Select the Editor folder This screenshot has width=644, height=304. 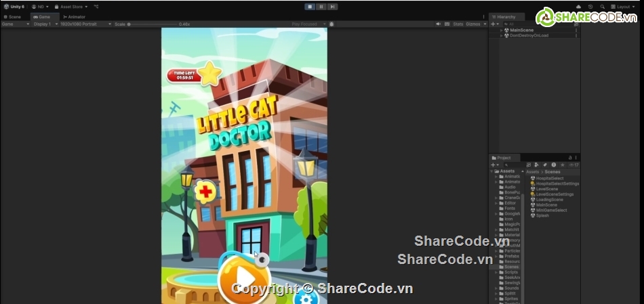pos(507,203)
